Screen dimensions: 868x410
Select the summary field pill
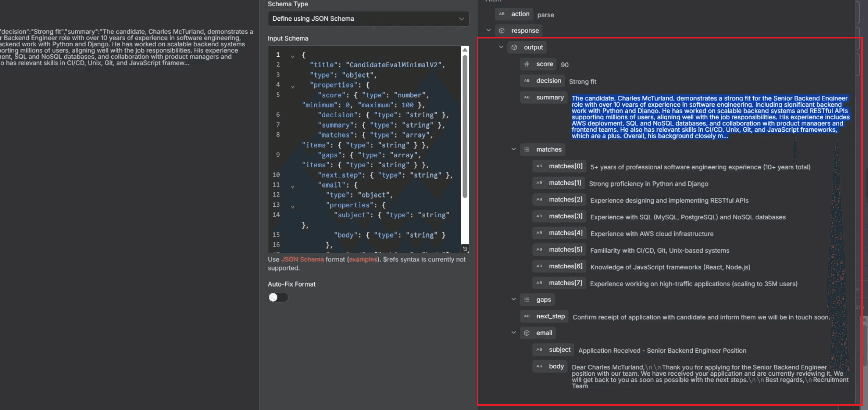pos(544,97)
